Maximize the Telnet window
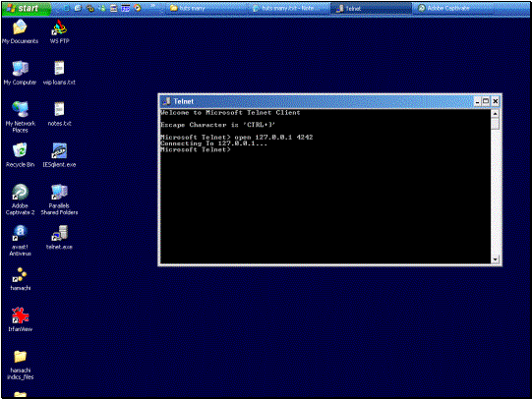The width and height of the screenshot is (532, 399). (x=486, y=101)
